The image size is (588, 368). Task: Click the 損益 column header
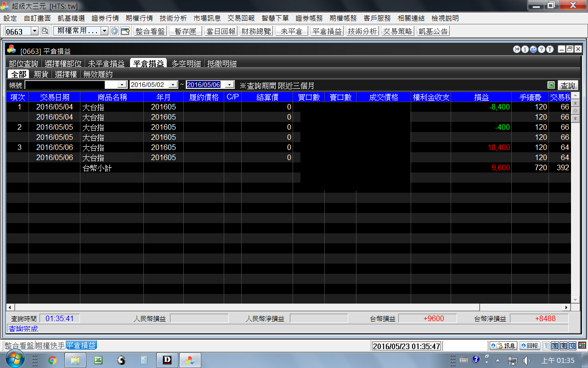click(x=481, y=97)
